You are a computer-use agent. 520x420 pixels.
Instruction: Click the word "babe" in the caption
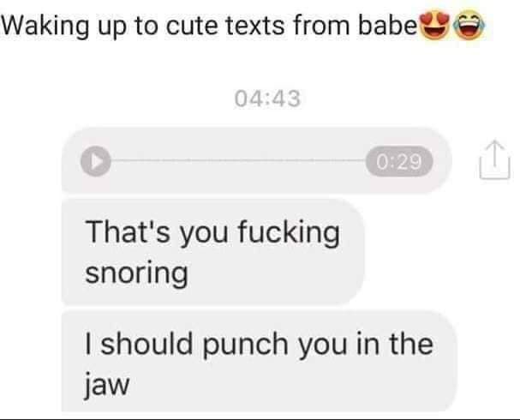tap(387, 25)
